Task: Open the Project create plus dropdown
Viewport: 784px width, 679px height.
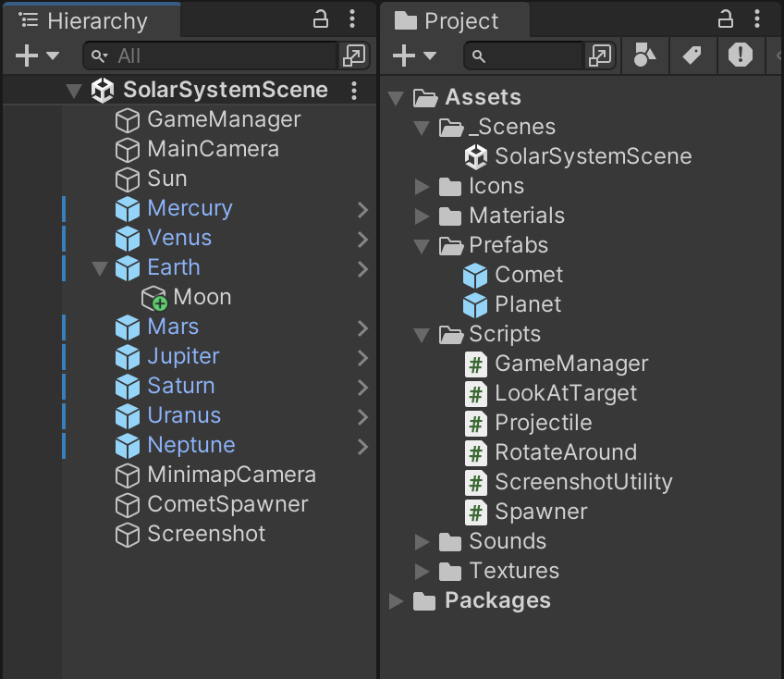Action: coord(414,56)
